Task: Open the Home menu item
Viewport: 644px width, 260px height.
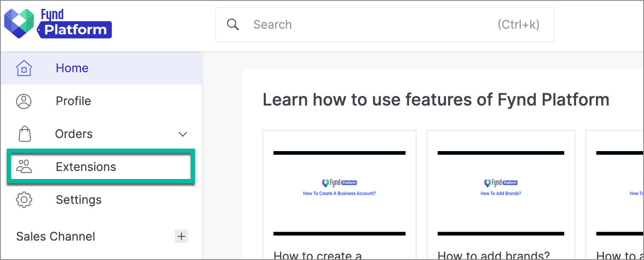Action: coord(101,68)
